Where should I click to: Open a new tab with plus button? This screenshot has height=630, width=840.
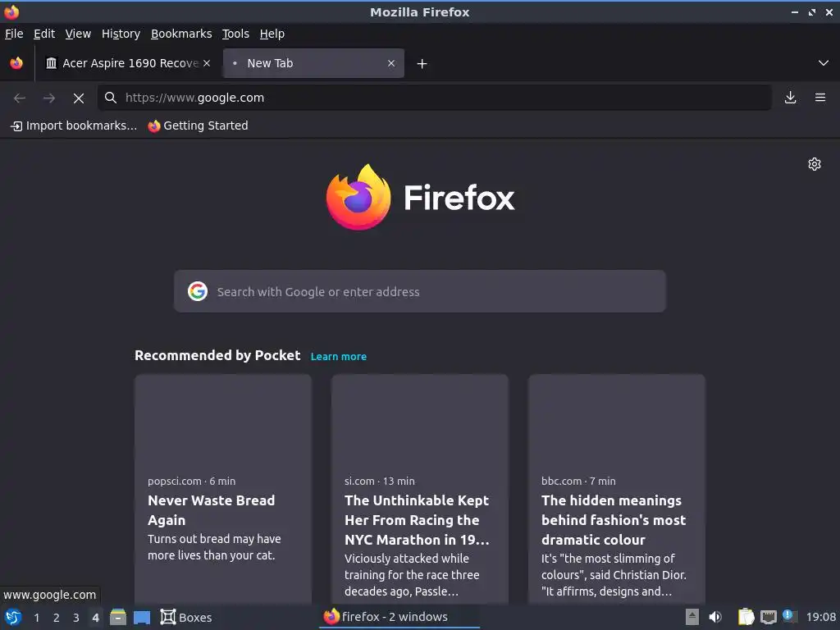[422, 64]
